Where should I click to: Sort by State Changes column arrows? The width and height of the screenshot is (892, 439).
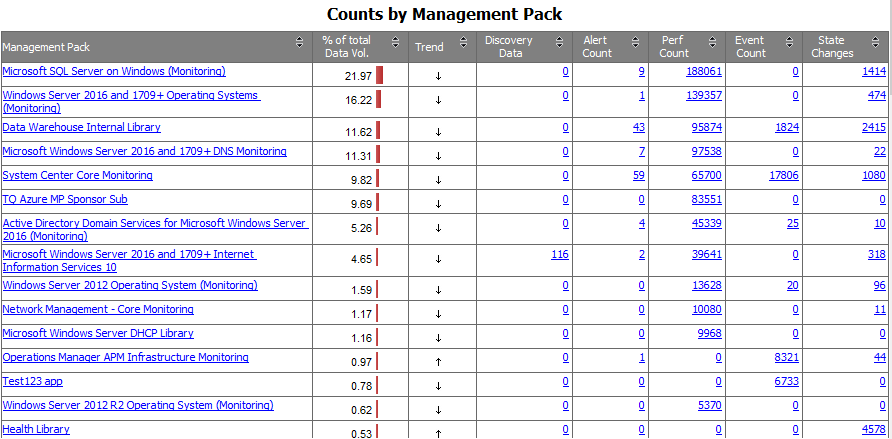(x=876, y=42)
